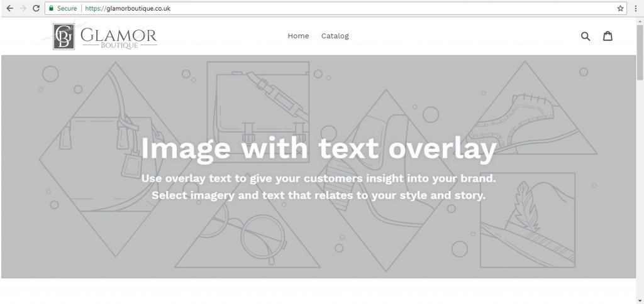Click the green Secure padlock icon
Screen dimensions: 644x304
point(52,8)
